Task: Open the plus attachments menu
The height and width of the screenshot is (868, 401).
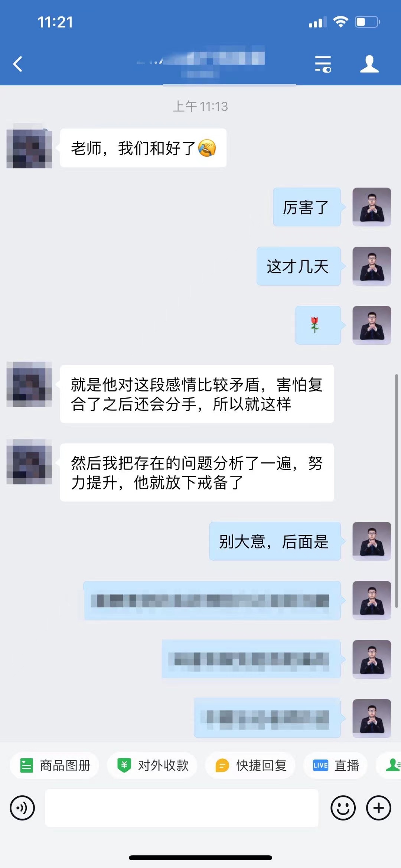Action: coord(379,808)
